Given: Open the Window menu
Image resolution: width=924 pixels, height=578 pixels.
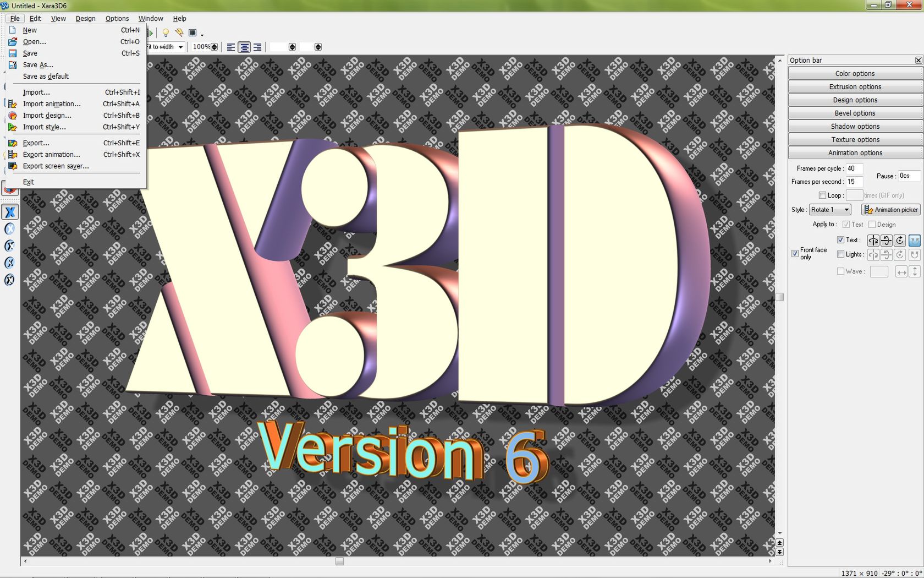Looking at the screenshot, I should point(151,19).
